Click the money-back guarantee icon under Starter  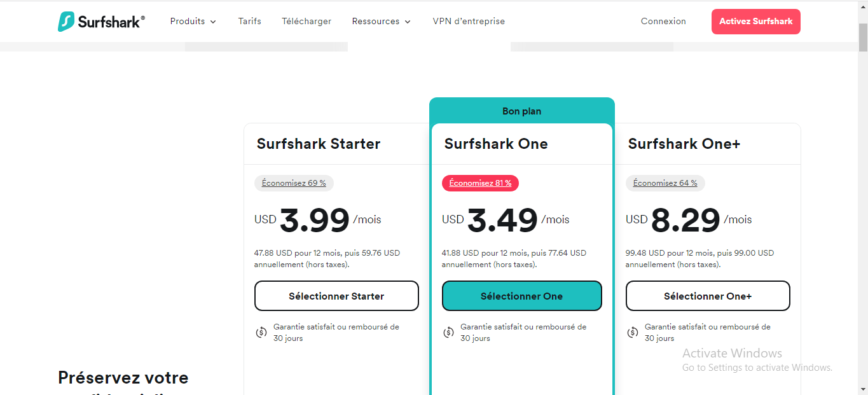click(261, 332)
